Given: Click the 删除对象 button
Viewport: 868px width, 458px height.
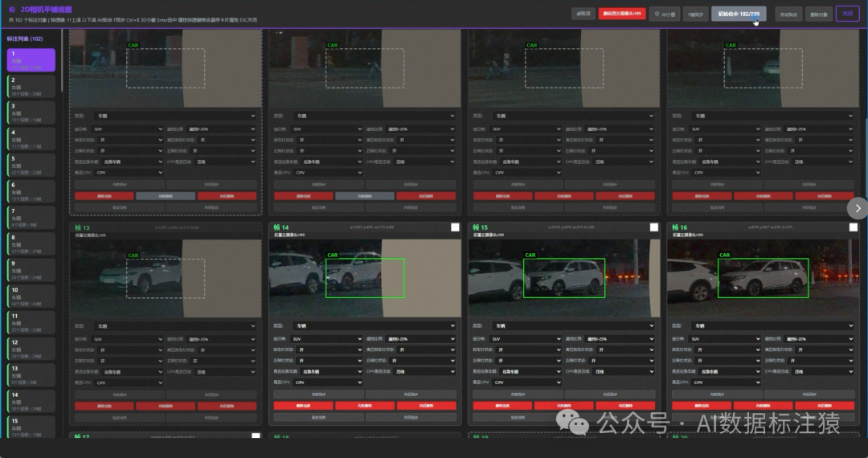Looking at the screenshot, I should click(819, 14).
